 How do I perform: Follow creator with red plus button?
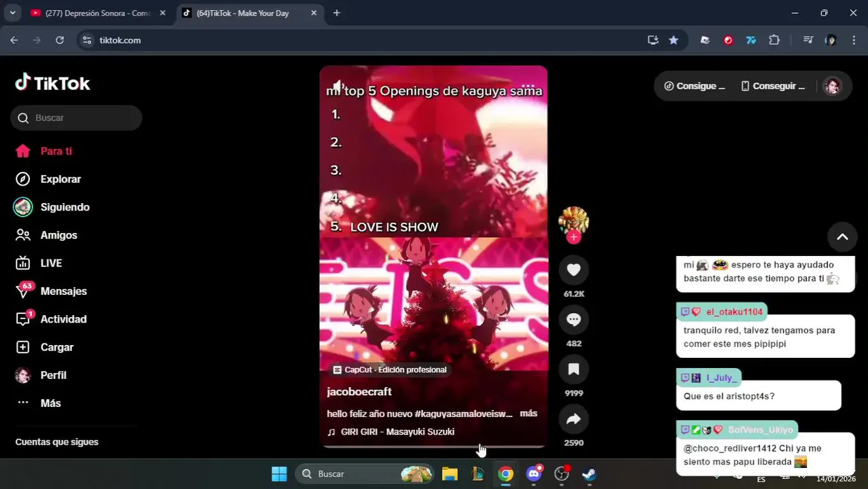tap(574, 237)
